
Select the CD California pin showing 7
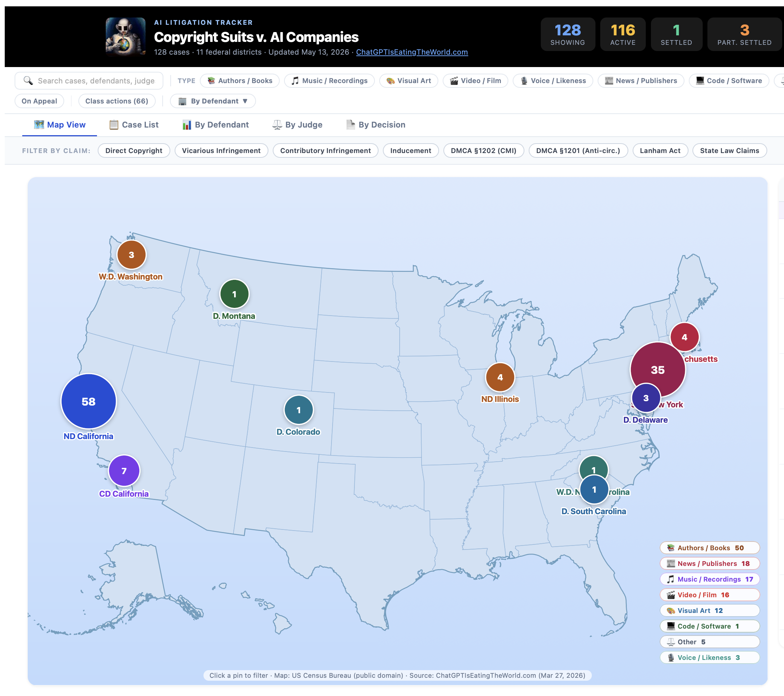124,471
